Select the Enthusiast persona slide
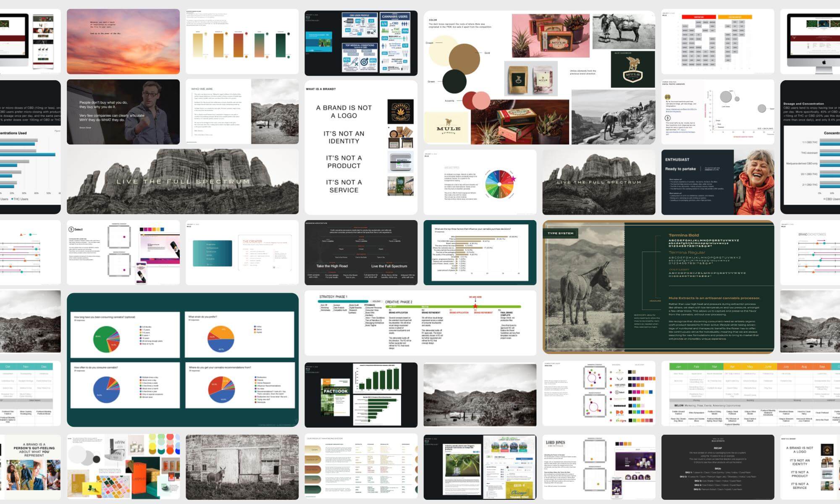This screenshot has height=504, width=840. (717, 182)
